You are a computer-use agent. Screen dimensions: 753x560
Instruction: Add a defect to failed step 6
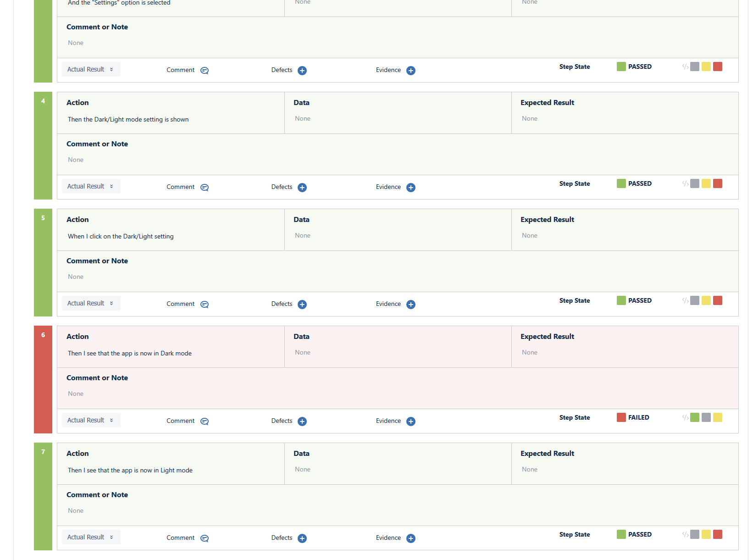[x=302, y=421]
